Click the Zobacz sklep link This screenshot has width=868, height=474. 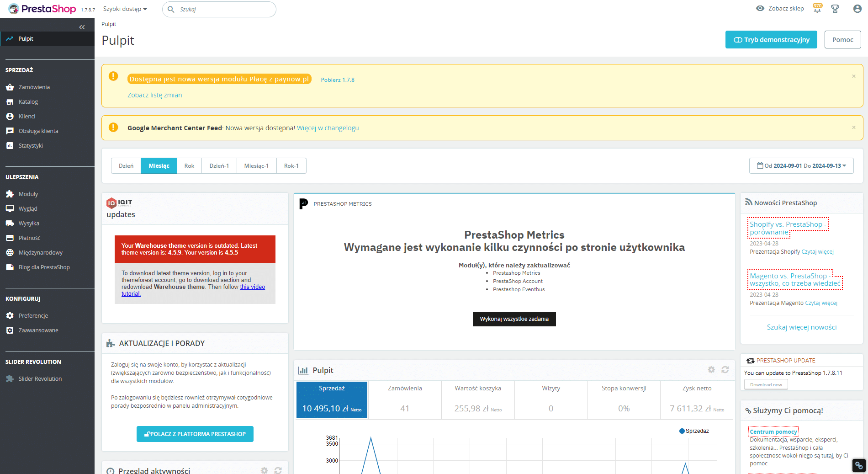[x=786, y=9]
